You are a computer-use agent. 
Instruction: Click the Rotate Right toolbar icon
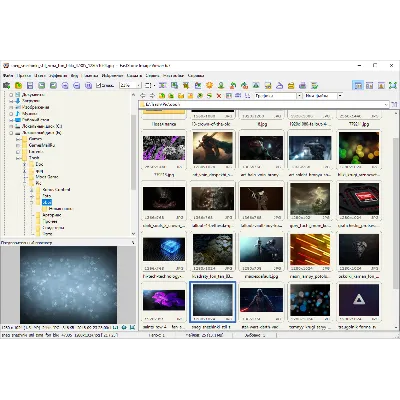coord(244,86)
